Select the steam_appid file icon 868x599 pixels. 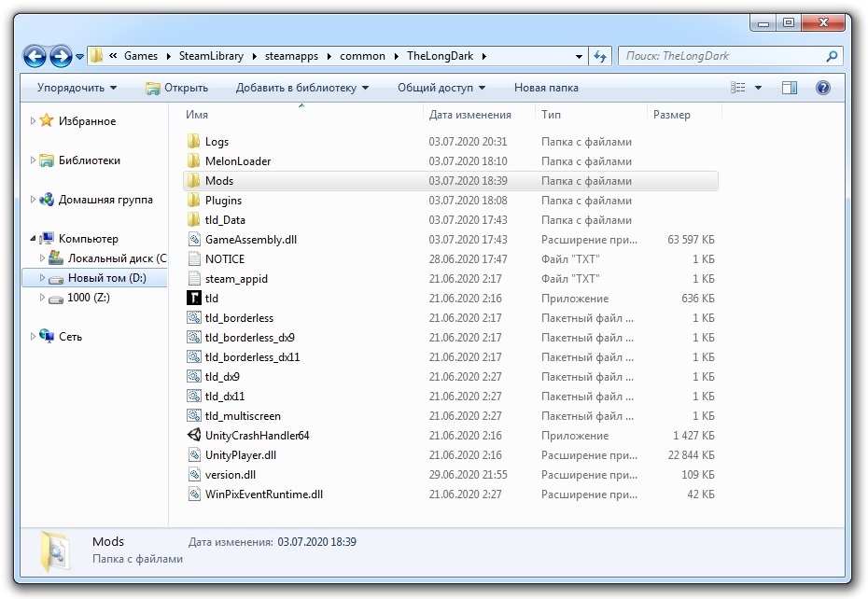pos(194,278)
